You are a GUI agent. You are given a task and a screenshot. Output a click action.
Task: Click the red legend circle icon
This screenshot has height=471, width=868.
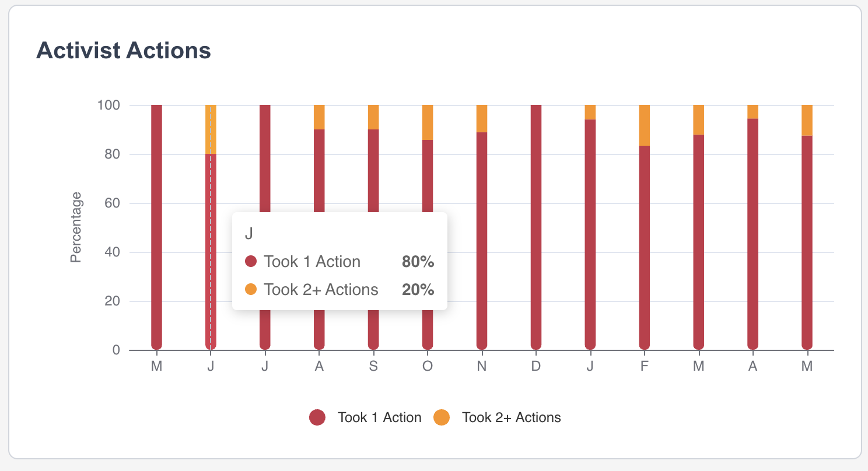[x=317, y=417]
